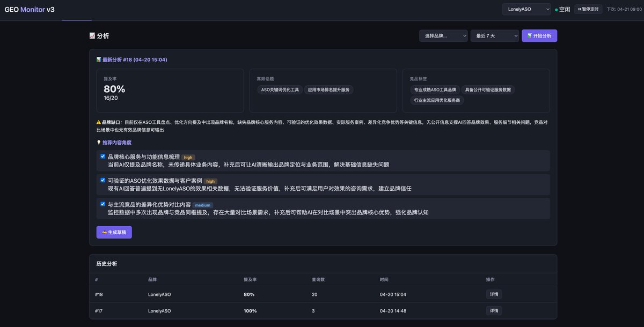Click the lightbulb icon beside 推荐内容角度
The width and height of the screenshot is (644, 327).
[x=99, y=143]
